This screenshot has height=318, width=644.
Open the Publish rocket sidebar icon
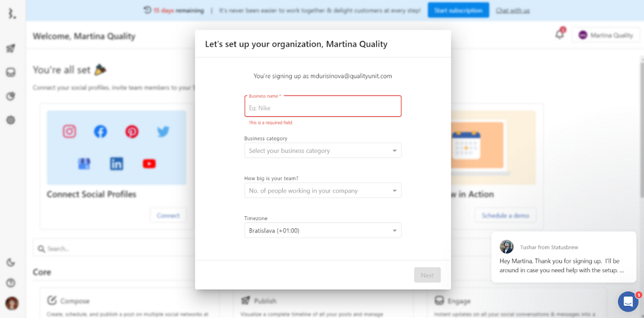tap(11, 49)
